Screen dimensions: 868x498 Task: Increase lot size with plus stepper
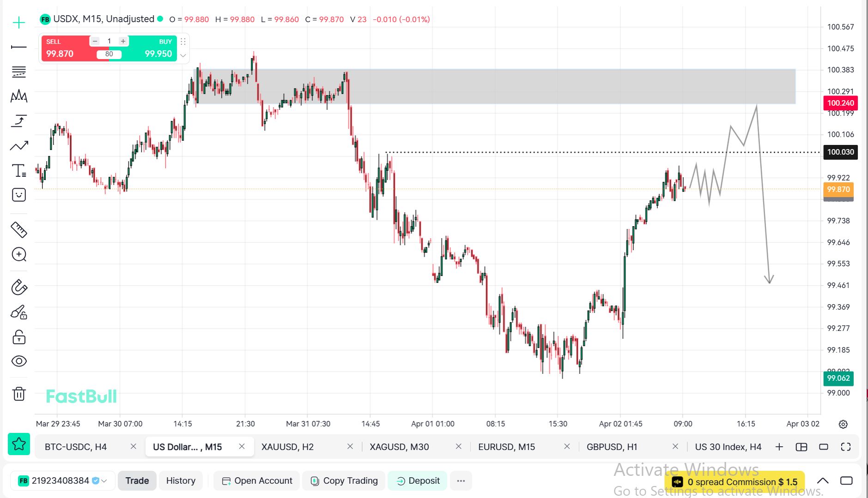coord(123,41)
